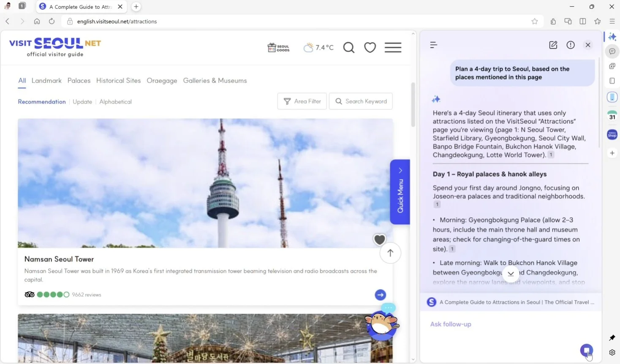Favorite the Namsan Seoul Tower with the heart

coord(379,239)
